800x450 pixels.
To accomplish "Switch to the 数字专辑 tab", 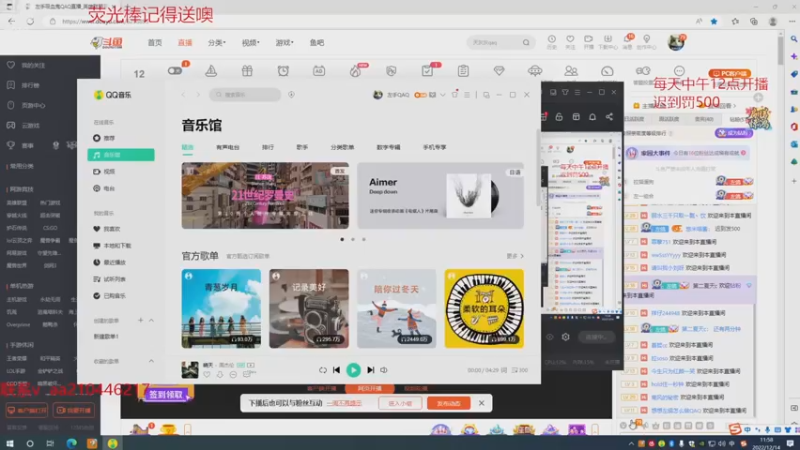I will click(388, 147).
